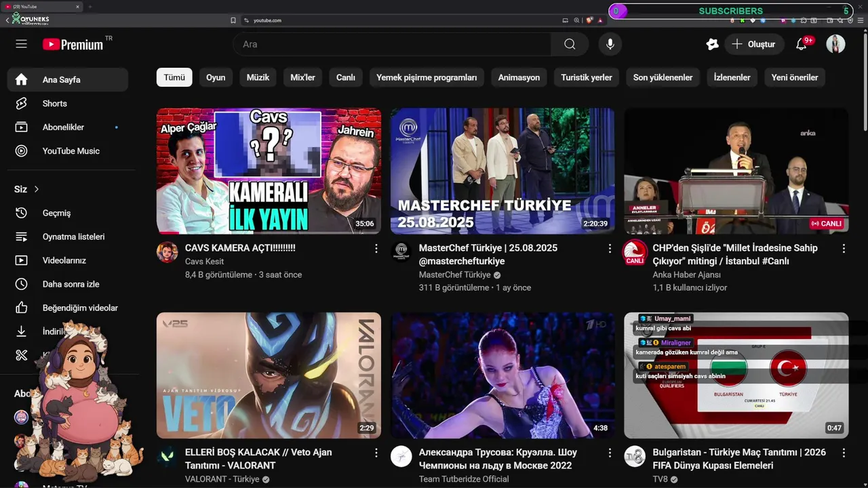Open MasterChef Türkiye video thumbnail
The height and width of the screenshot is (488, 868).
tap(502, 171)
